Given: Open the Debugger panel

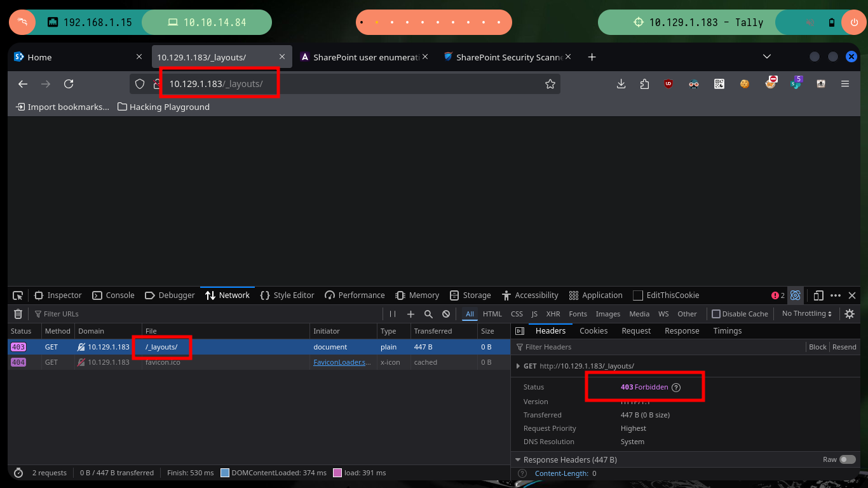Looking at the screenshot, I should [x=170, y=295].
